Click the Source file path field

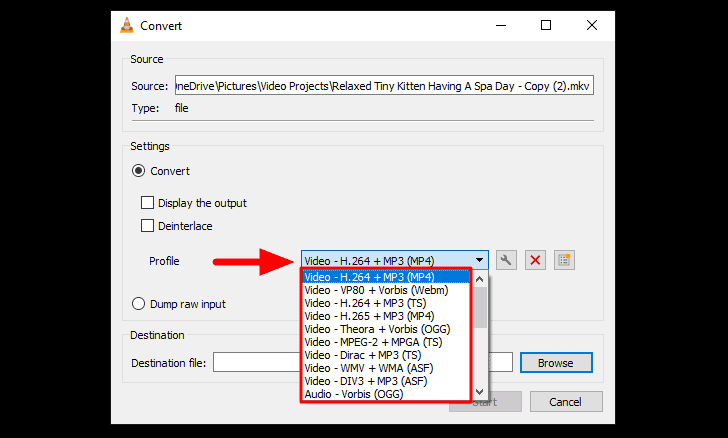[384, 85]
